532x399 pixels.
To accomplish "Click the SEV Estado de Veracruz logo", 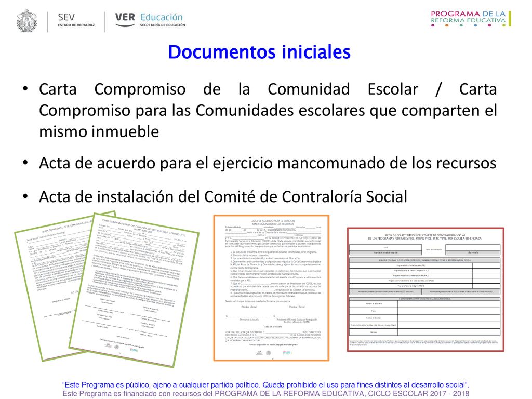I will point(76,20).
